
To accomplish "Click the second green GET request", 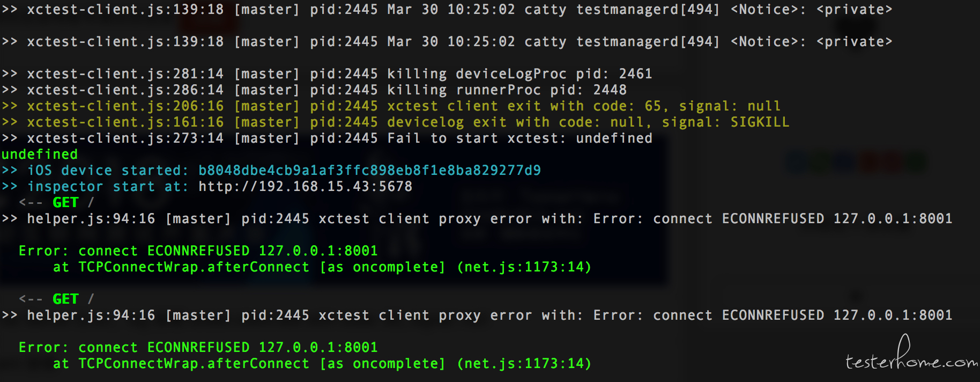I will tap(65, 299).
